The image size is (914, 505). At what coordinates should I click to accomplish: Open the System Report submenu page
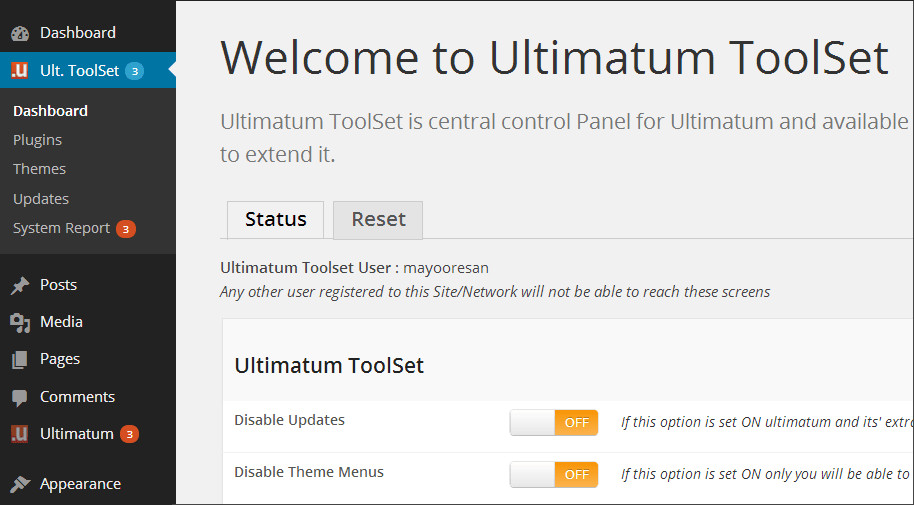[61, 228]
